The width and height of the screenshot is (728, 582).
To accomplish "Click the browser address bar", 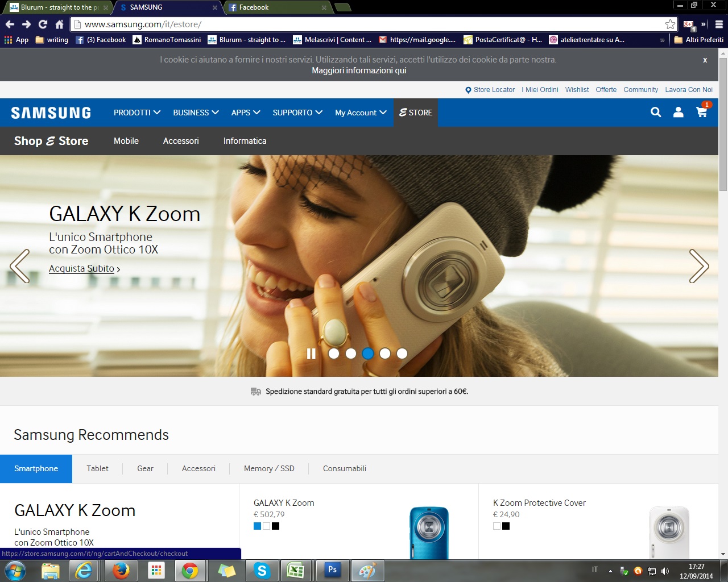I will (x=373, y=24).
